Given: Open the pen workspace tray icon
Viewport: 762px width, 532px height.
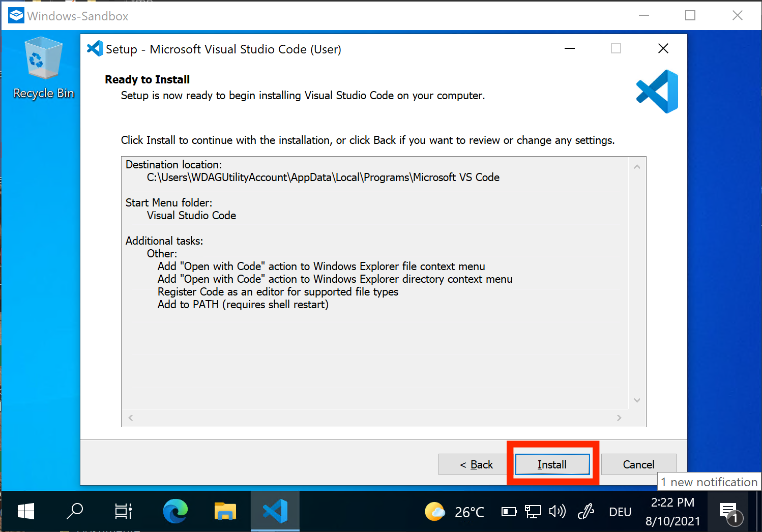Looking at the screenshot, I should (x=586, y=511).
